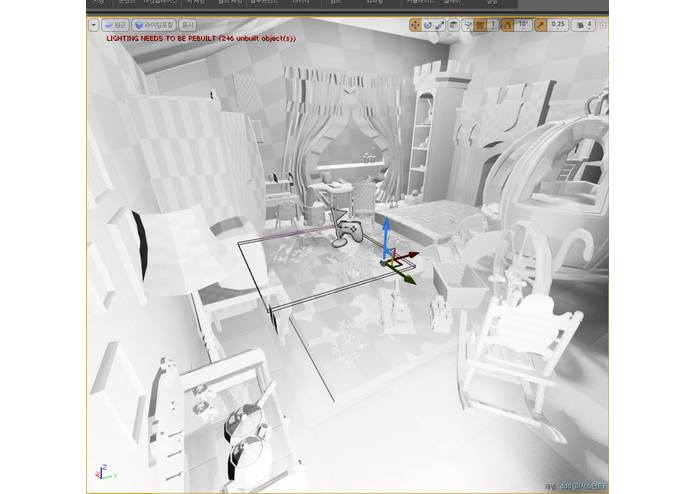Screen dimensions: 695x494
Task: Open the Lit (라이팅포함) view mode menu
Action: click(154, 25)
